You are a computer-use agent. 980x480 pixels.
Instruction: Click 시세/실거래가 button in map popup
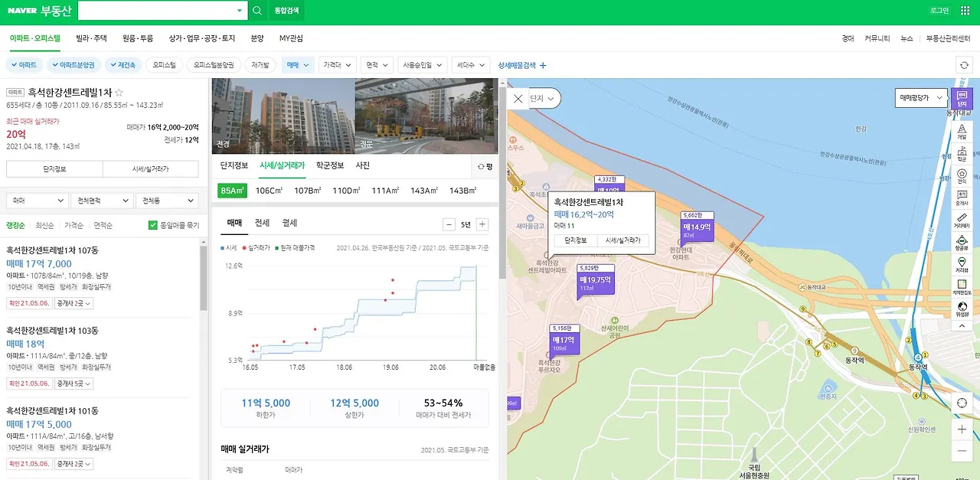pos(622,240)
